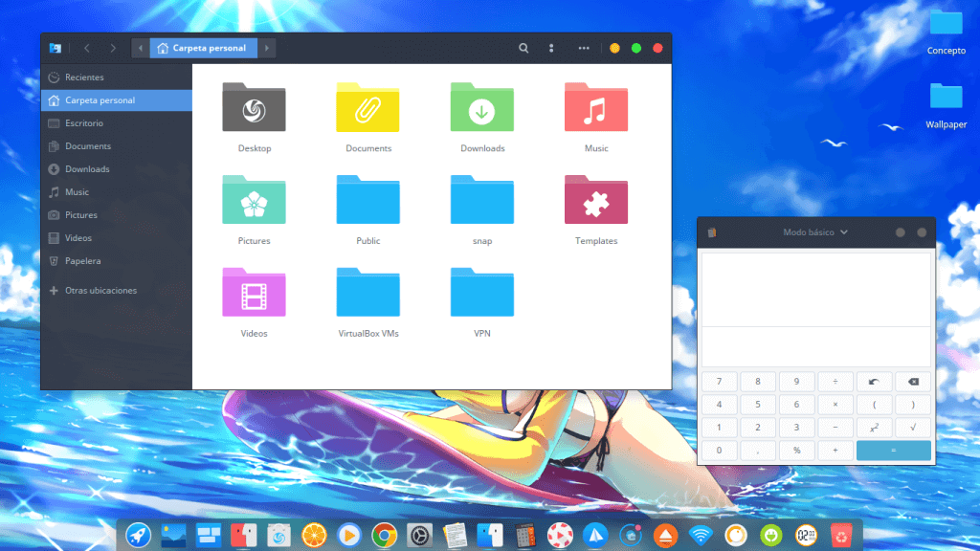Open the Modo básico dropdown in calculator

pyautogui.click(x=815, y=232)
